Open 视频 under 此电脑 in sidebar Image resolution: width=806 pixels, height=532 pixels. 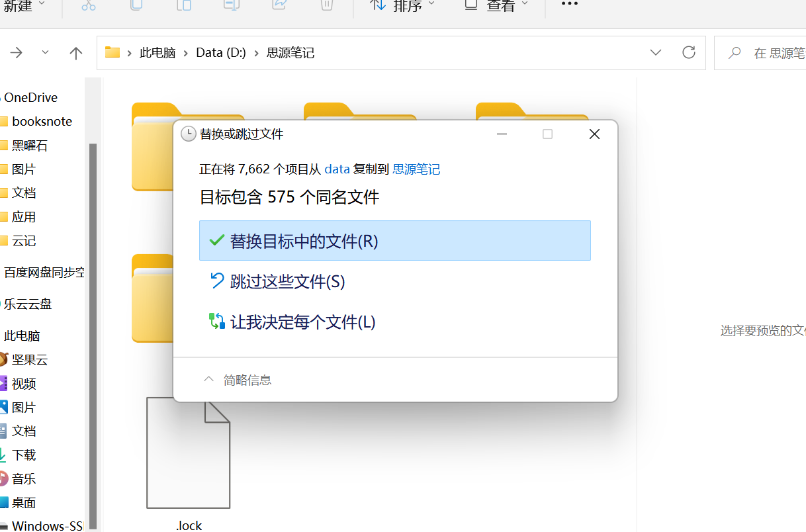point(24,384)
